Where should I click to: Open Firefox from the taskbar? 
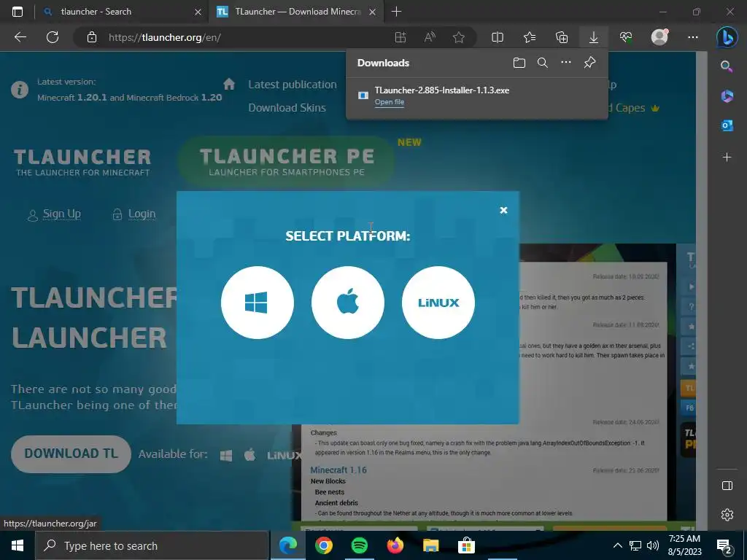(395, 545)
